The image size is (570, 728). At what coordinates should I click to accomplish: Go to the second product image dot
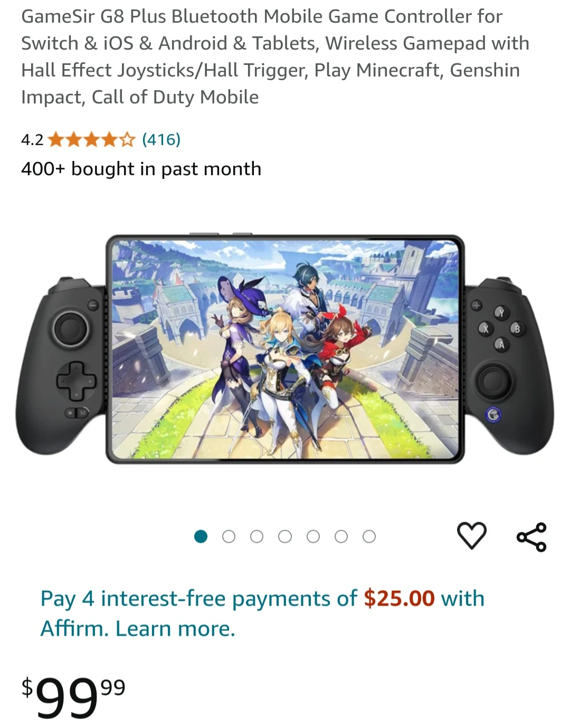[x=229, y=537]
